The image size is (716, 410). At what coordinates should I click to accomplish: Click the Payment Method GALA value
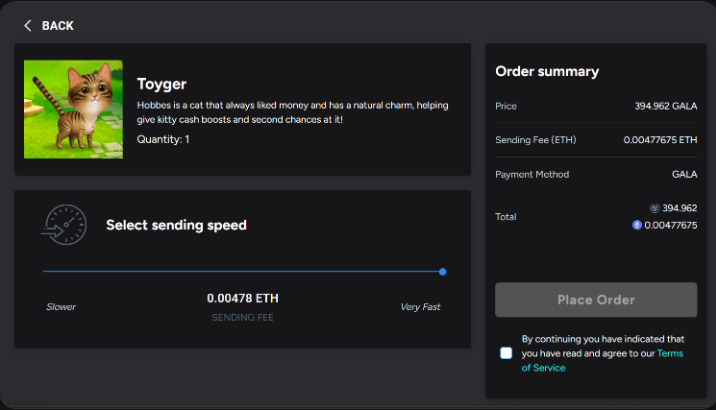point(684,174)
